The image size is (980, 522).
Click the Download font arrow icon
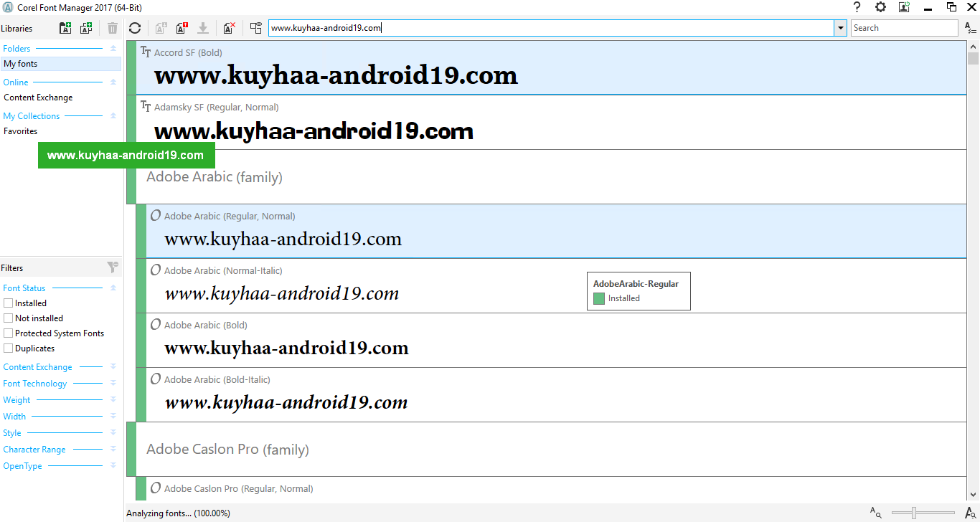[x=203, y=28]
